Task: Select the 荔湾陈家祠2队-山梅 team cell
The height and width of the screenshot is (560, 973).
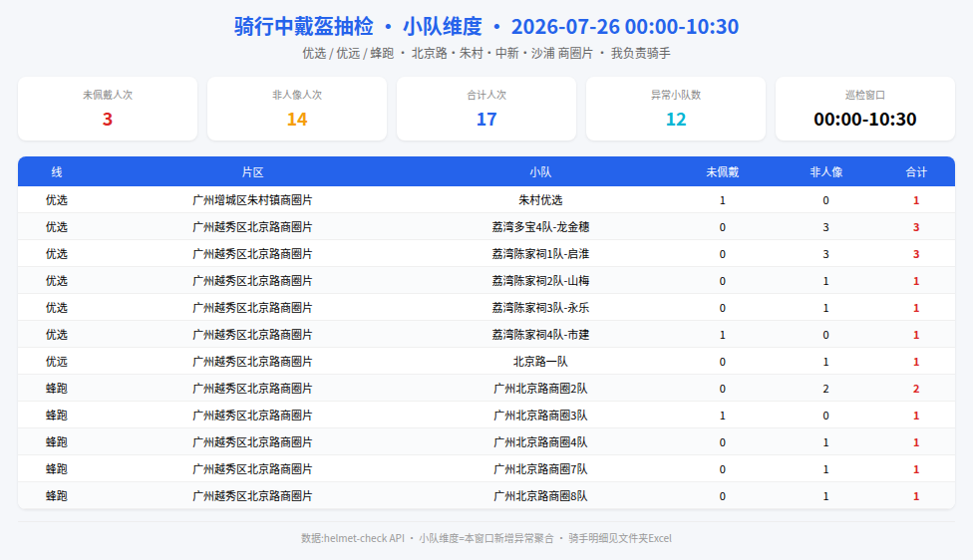Action: coord(540,281)
